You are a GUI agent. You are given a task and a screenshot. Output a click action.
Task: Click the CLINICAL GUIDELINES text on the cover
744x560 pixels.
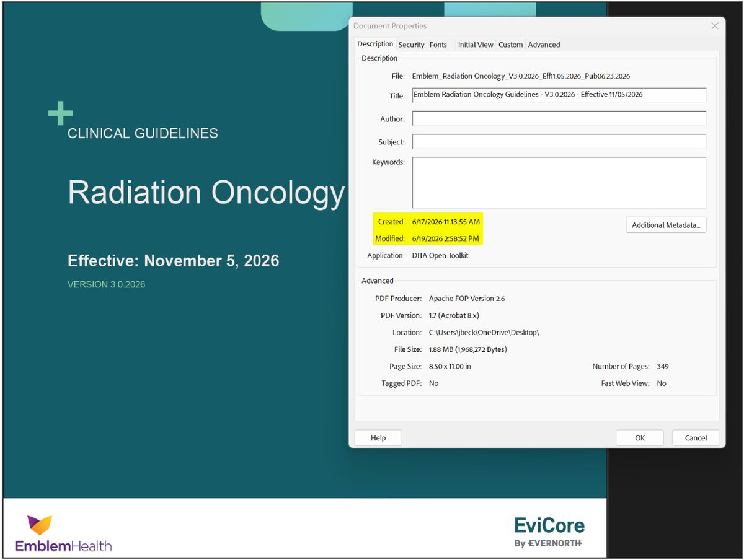click(143, 133)
